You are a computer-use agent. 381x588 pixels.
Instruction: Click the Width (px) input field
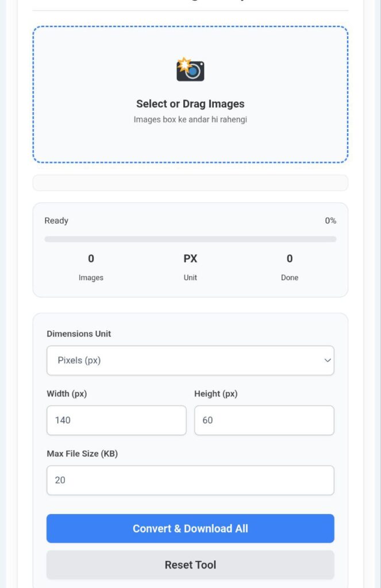coord(116,420)
